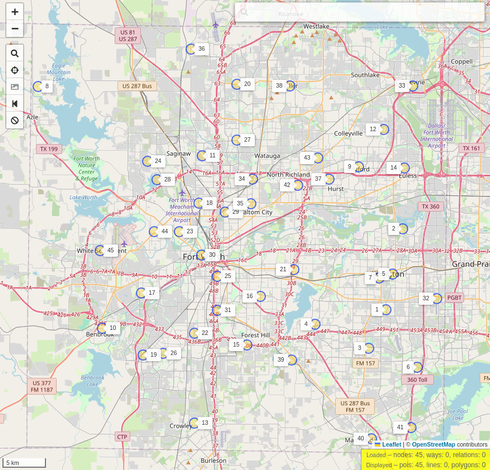
Task: Select map marker number 33
Action: pyautogui.click(x=413, y=86)
